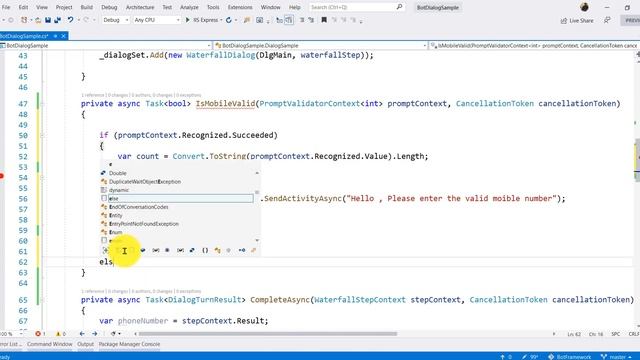The width and height of the screenshot is (640, 360).
Task: Switch to the Output tab
Action: click(85, 344)
